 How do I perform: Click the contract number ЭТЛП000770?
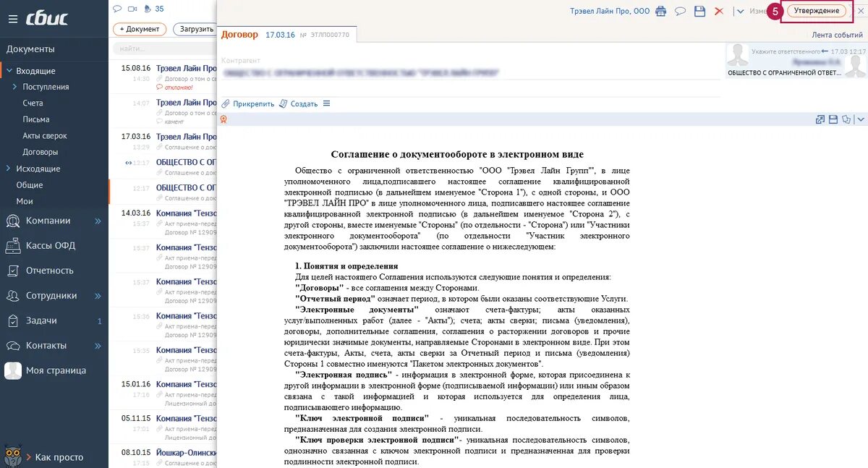(330, 35)
